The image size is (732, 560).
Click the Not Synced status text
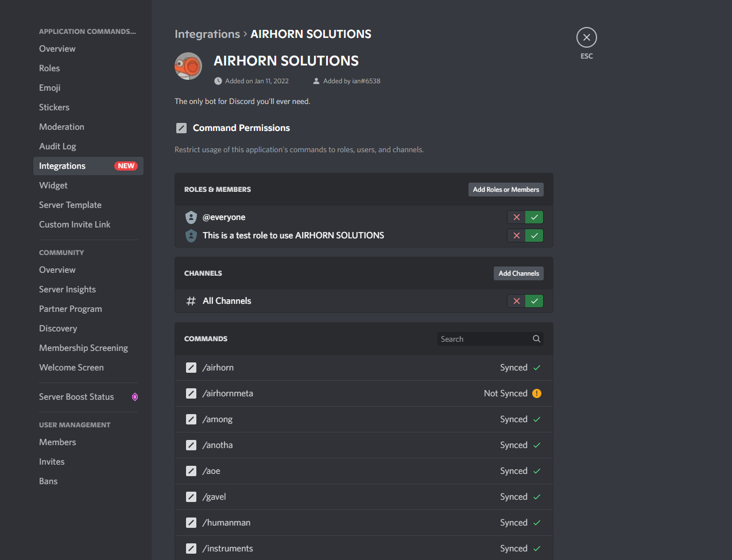point(505,393)
